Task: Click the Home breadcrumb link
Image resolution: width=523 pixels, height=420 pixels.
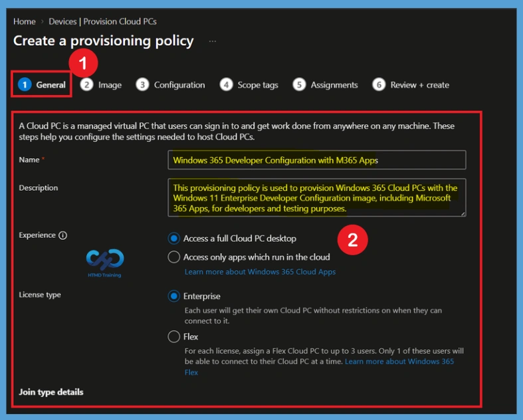Action: (25, 21)
